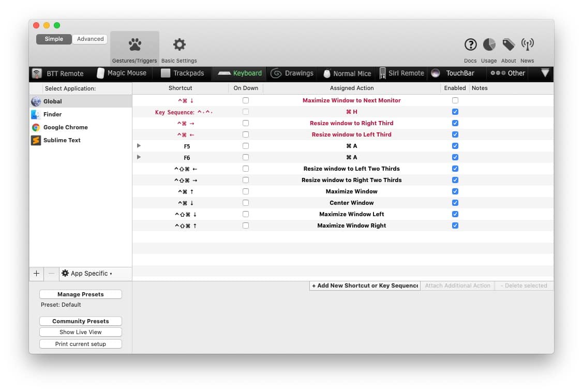The width and height of the screenshot is (583, 392).
Task: Open Manage Presets
Action: pyautogui.click(x=81, y=294)
